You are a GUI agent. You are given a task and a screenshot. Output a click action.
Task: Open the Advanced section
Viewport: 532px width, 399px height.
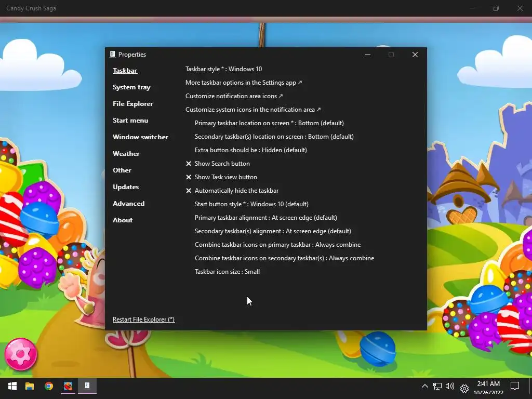[x=129, y=204]
